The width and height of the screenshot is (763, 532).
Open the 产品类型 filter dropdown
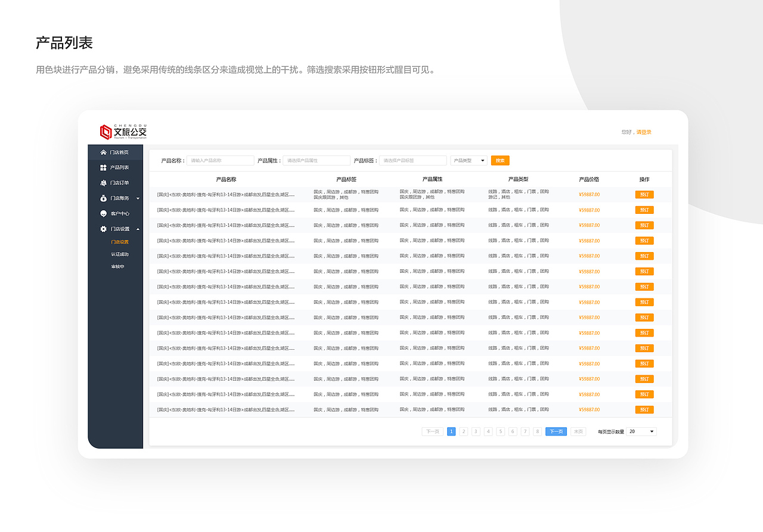click(x=469, y=160)
